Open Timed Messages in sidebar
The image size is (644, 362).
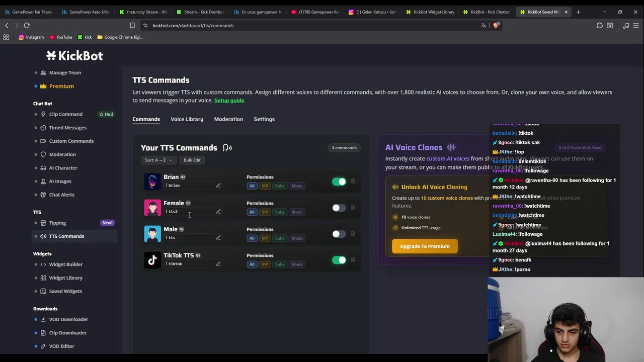point(68,128)
